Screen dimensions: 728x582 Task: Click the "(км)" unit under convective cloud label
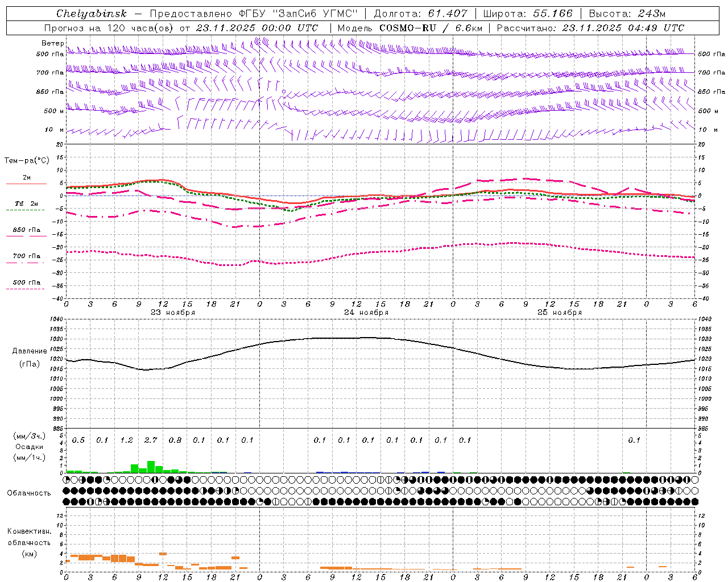point(29,553)
